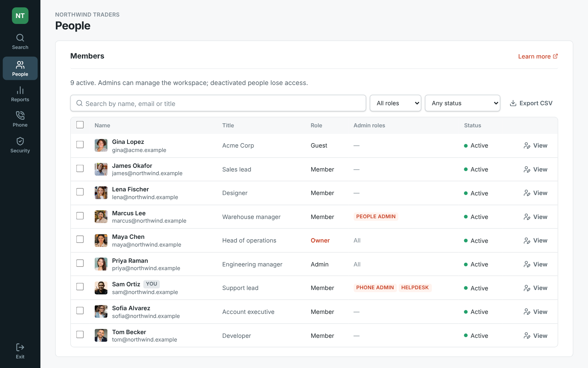Check the box for Gina Lopez
Screen dimensions: 588x368
[80, 145]
